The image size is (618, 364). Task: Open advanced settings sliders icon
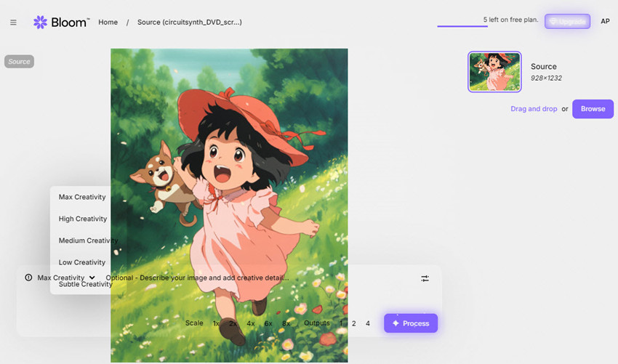click(425, 278)
